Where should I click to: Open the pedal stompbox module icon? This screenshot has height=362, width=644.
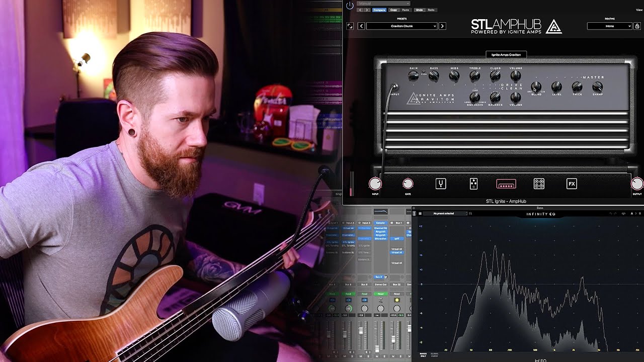[x=473, y=184]
